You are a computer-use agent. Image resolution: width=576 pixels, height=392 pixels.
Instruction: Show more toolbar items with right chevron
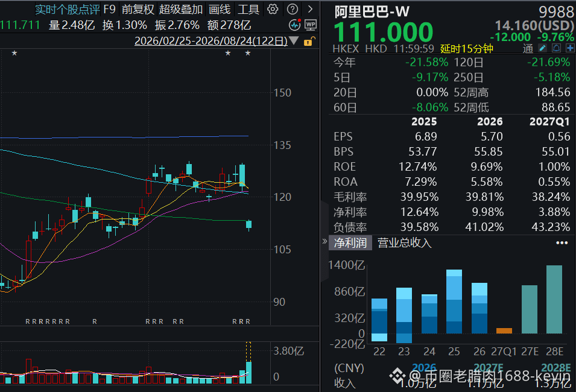point(311,9)
